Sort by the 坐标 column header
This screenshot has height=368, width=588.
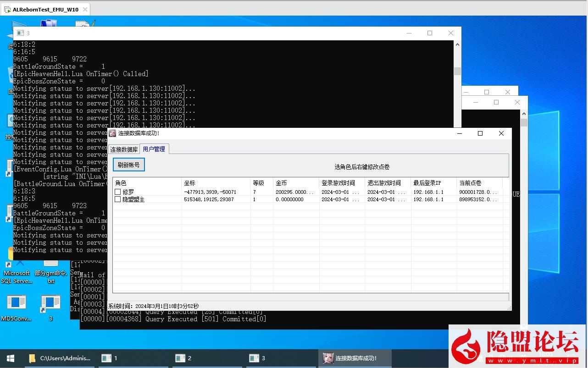pyautogui.click(x=216, y=183)
